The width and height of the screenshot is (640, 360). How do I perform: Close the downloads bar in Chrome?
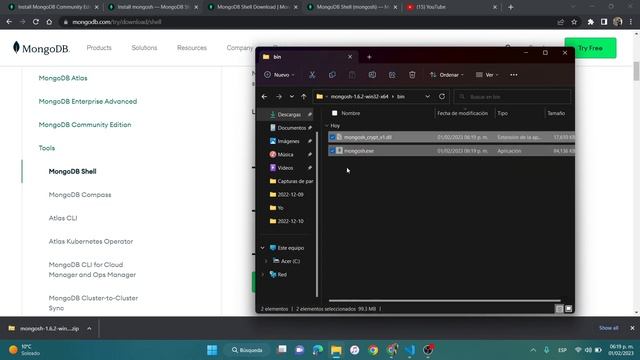click(x=632, y=328)
